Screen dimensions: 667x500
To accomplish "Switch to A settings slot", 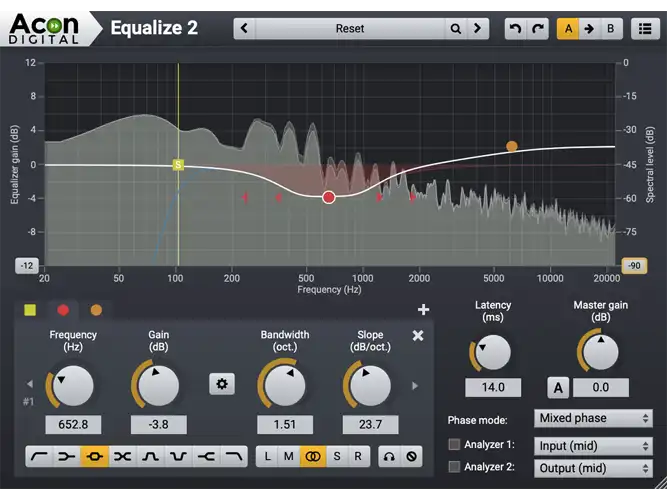I will pyautogui.click(x=568, y=29).
